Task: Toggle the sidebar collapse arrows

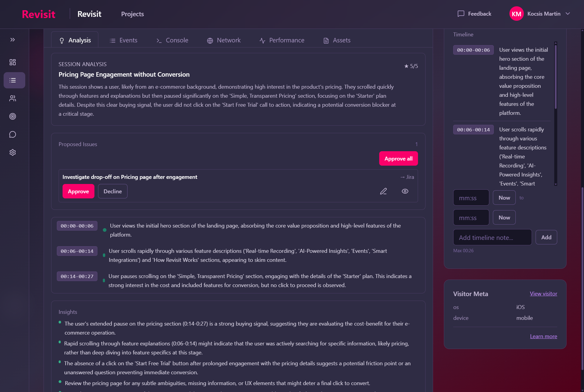Action: click(13, 39)
